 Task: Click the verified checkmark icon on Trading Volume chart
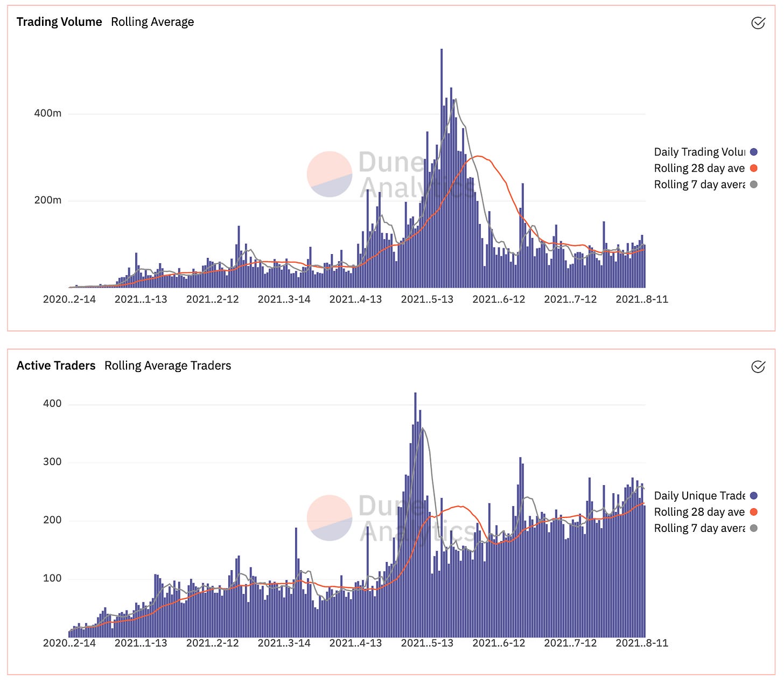(x=758, y=23)
